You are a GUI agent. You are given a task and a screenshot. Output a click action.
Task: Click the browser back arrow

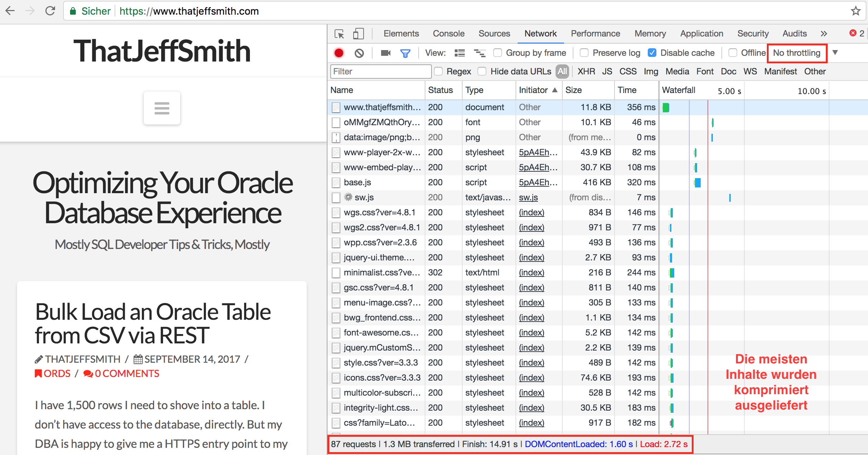tap(10, 11)
